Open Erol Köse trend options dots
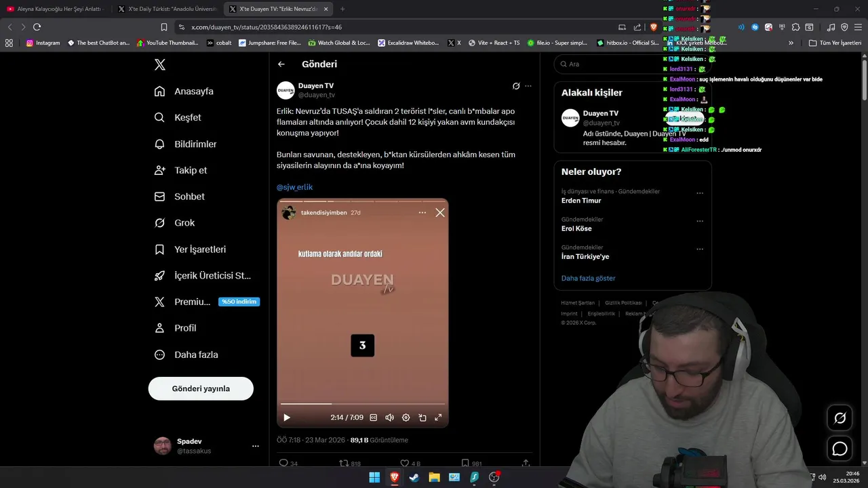The image size is (868, 488). pos(700,221)
